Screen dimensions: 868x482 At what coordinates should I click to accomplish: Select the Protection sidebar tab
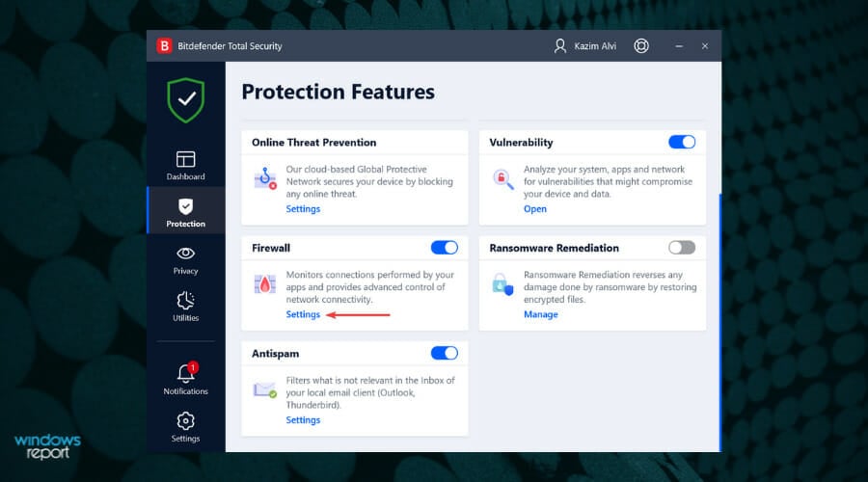185,212
